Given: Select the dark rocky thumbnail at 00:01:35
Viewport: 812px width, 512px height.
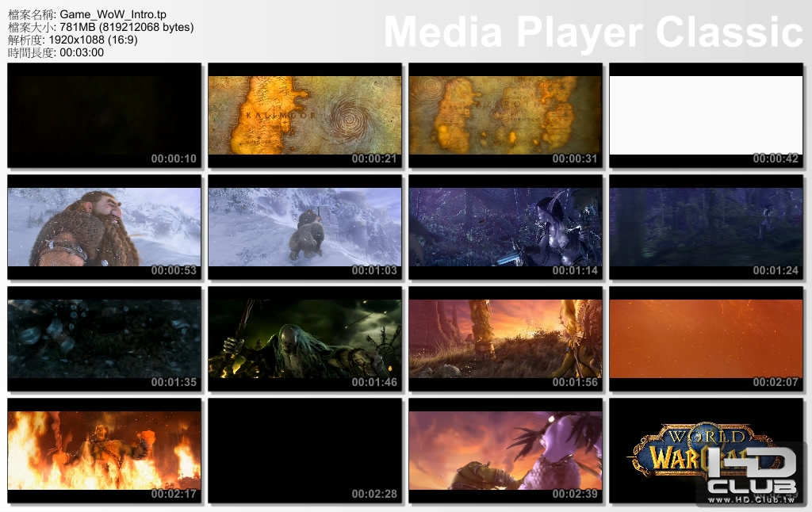Looking at the screenshot, I should click(x=104, y=338).
